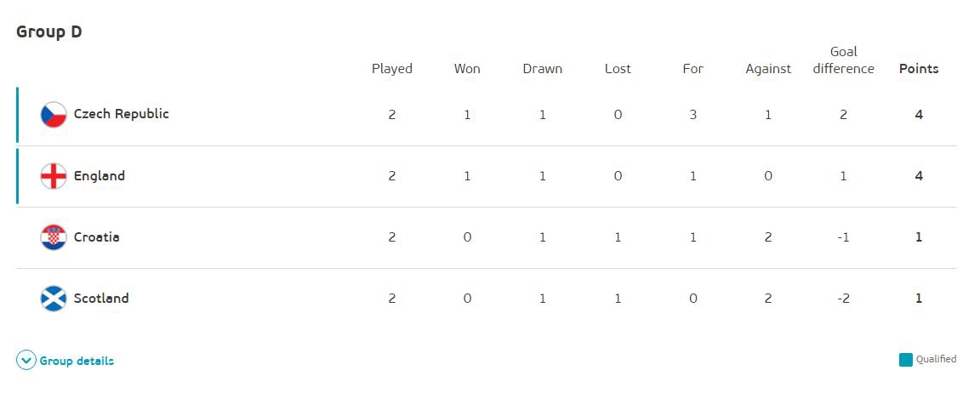Click the Played column header
The height and width of the screenshot is (393, 980).
tap(391, 69)
